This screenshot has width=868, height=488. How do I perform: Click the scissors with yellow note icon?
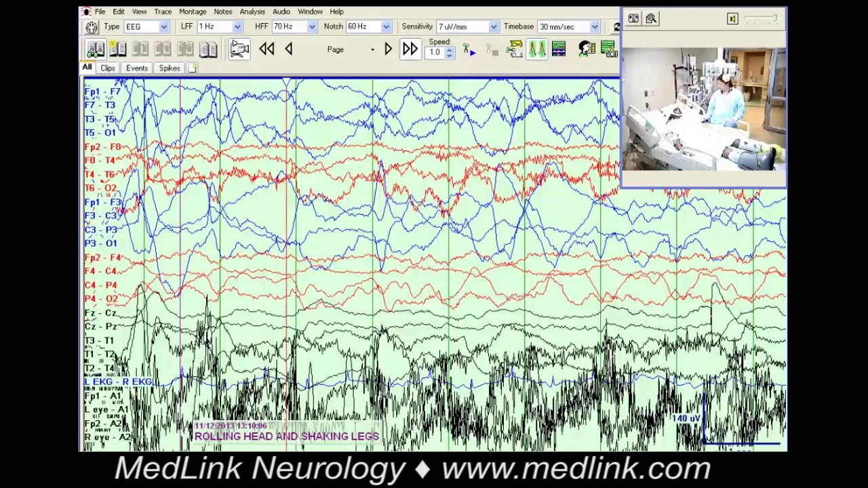tap(515, 49)
